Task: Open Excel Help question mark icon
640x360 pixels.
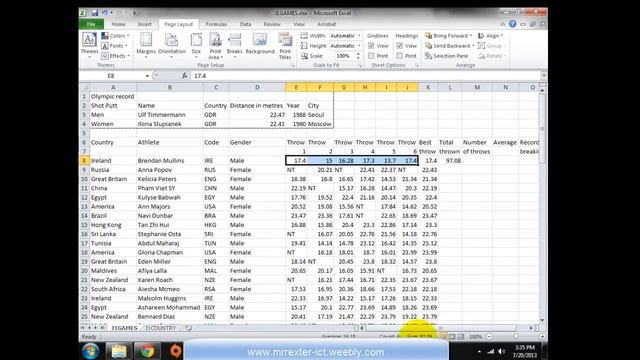Action: [513, 24]
